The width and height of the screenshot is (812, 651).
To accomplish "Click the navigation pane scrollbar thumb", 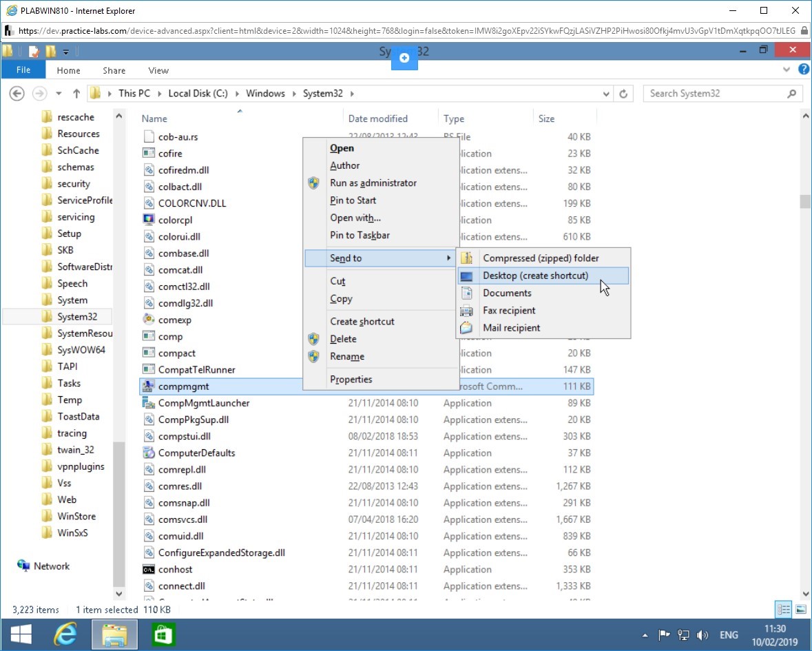I will (118, 513).
